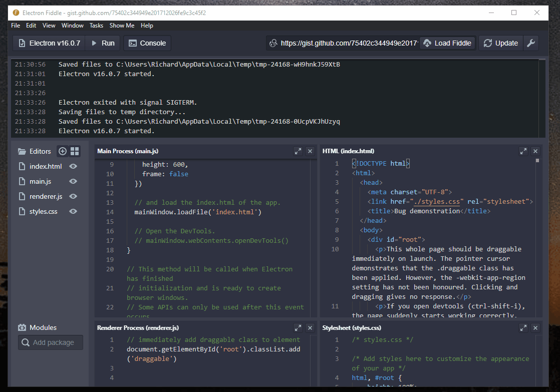
Task: Click the HTML editor scrollbar thumb
Action: click(537, 161)
